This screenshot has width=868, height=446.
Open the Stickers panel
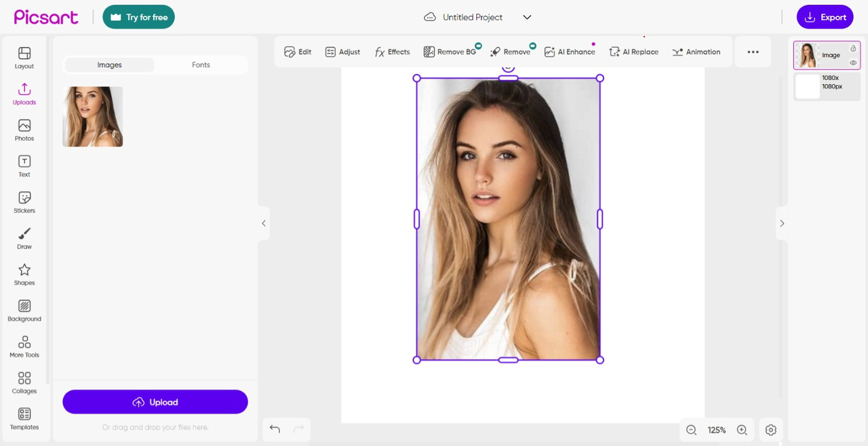(24, 203)
